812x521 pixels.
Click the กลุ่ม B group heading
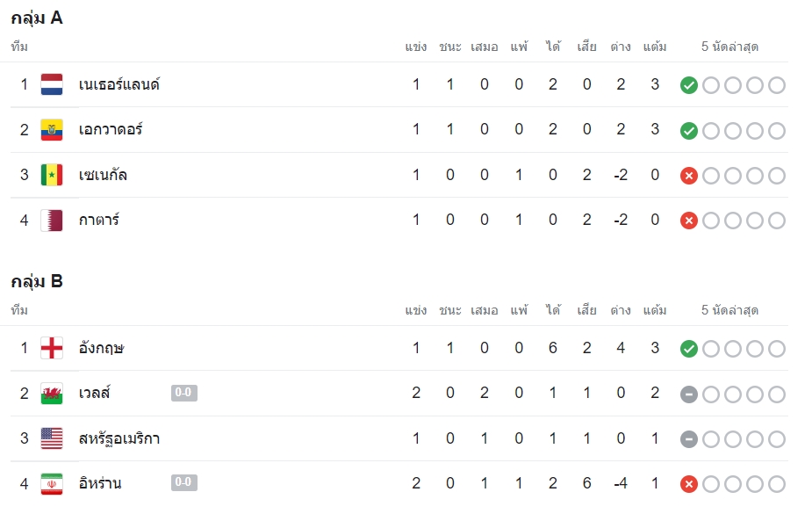click(37, 282)
